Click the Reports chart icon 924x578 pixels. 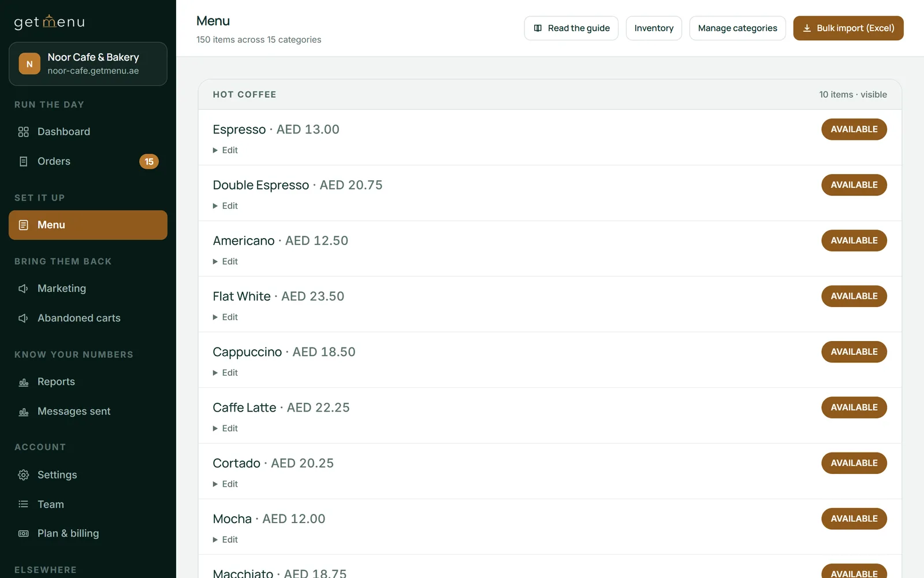(23, 382)
